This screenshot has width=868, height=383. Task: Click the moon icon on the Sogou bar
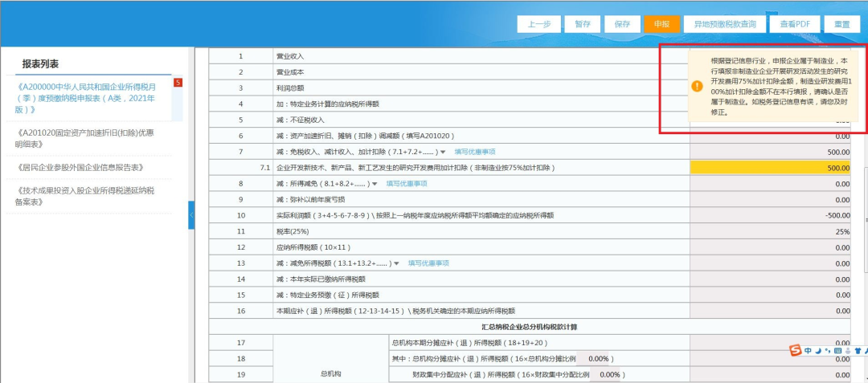(818, 350)
